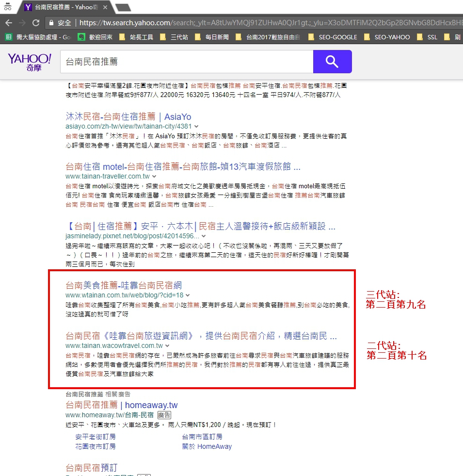
Task: Expand dropdown arrow beside wtainan.com.tw URL
Action: 188,295
